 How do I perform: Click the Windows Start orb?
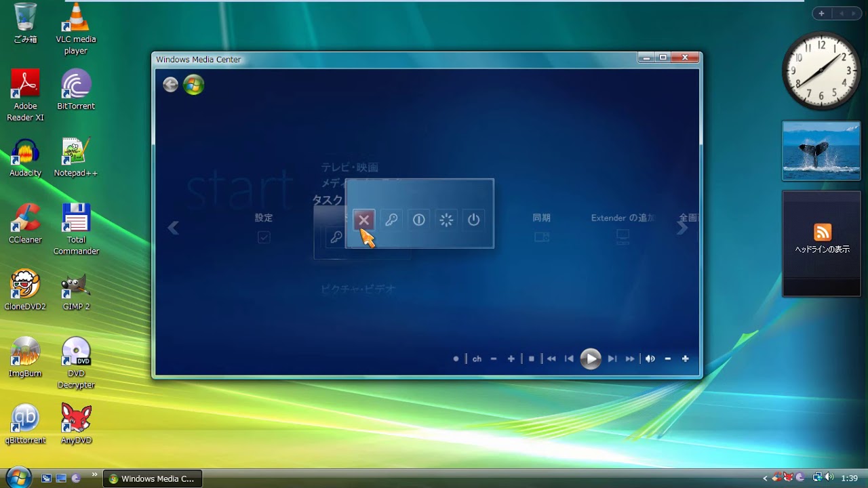click(18, 477)
